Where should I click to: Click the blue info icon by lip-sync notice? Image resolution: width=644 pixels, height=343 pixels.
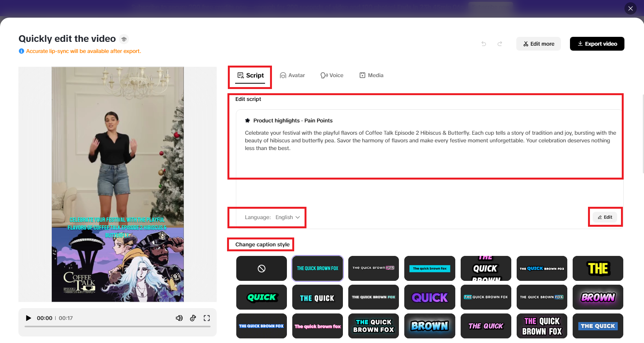pos(21,51)
